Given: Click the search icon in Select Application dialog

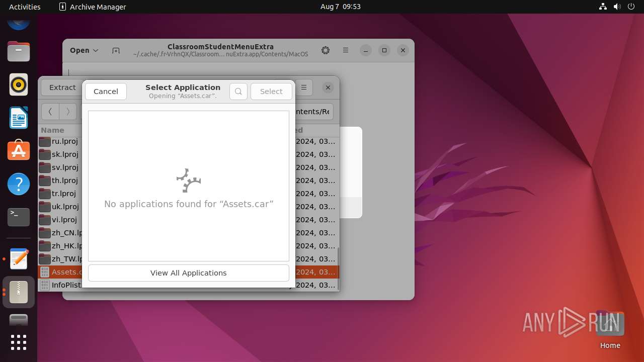Looking at the screenshot, I should click(x=238, y=92).
